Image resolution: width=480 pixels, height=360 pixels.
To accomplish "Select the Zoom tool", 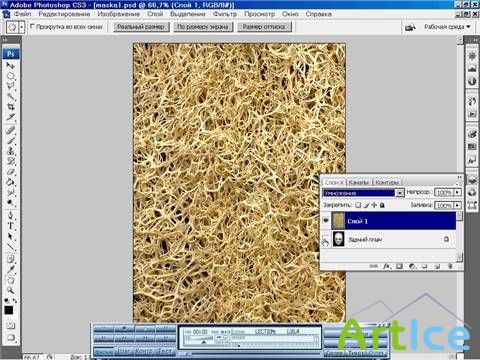I will [x=10, y=290].
